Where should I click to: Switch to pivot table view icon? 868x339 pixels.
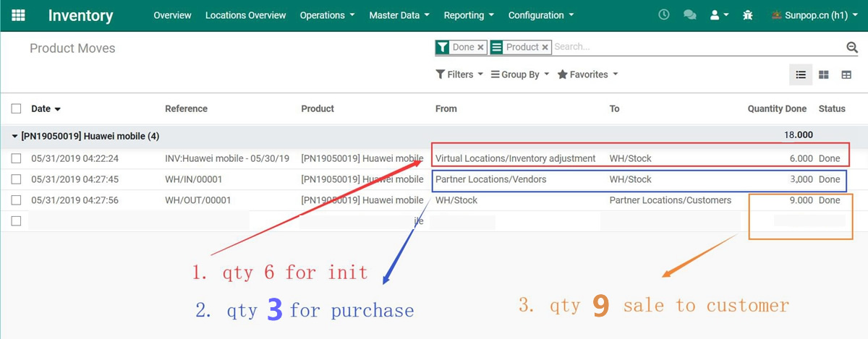(846, 74)
